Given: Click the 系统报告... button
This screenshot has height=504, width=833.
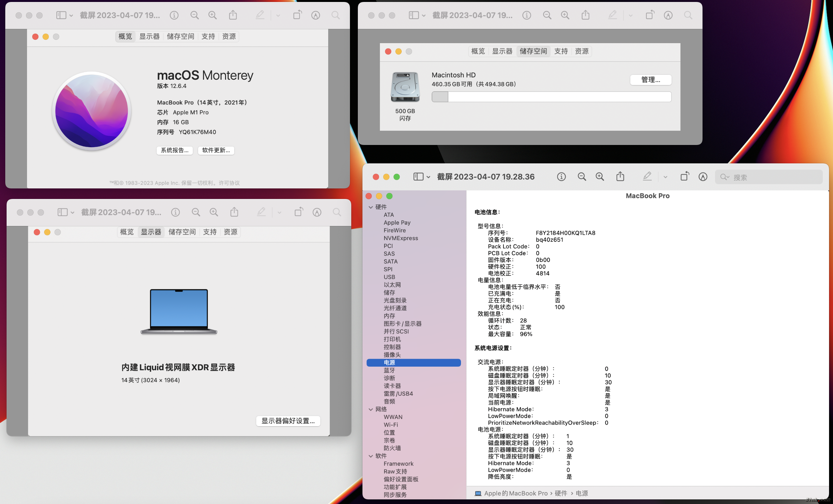Looking at the screenshot, I should [175, 151].
